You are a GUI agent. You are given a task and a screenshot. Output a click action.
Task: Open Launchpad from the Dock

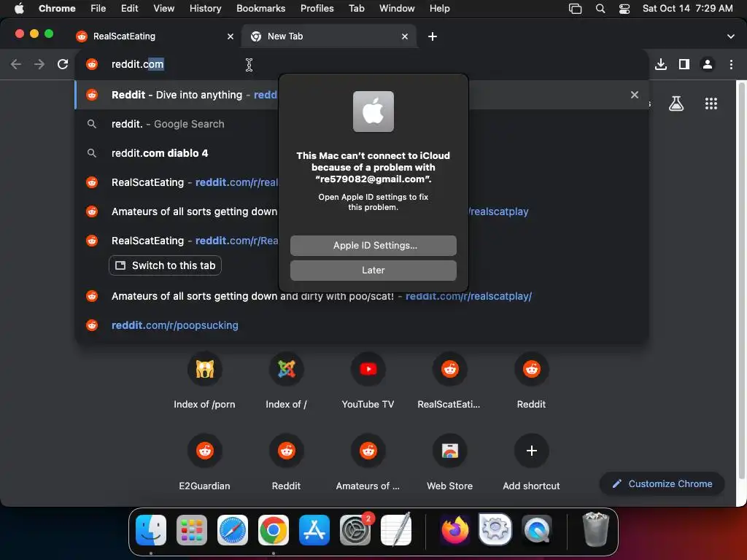pos(192,530)
